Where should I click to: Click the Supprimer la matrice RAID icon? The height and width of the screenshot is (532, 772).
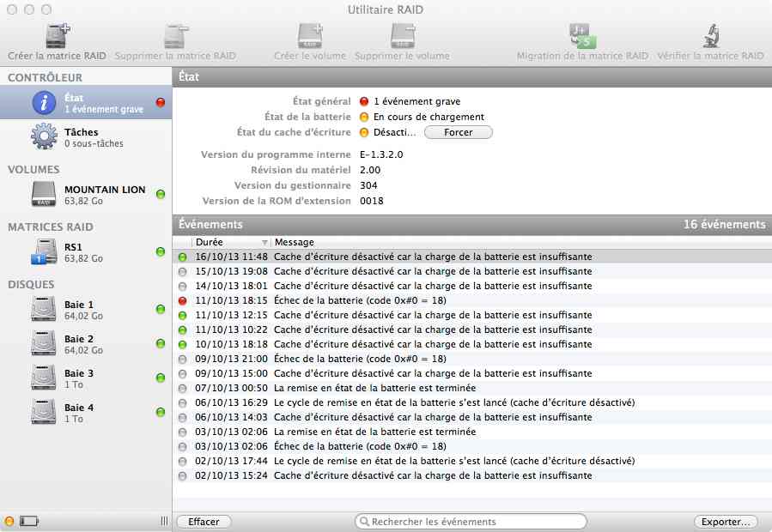(x=176, y=35)
